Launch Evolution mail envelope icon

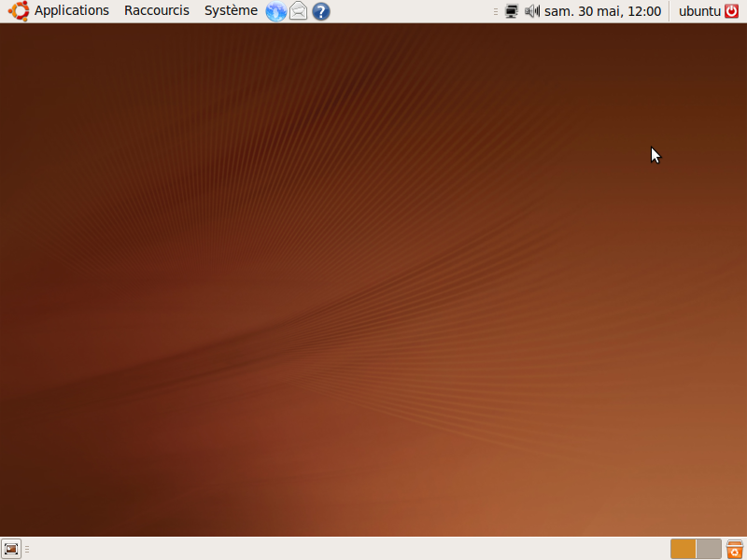point(299,11)
